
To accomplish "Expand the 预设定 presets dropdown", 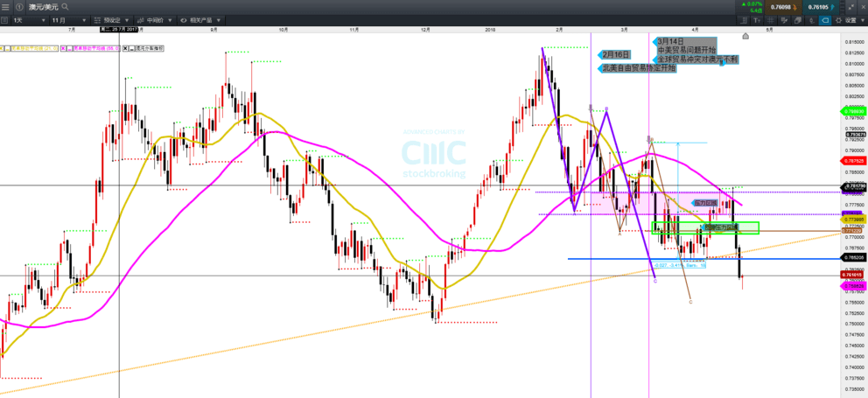I will [x=112, y=20].
